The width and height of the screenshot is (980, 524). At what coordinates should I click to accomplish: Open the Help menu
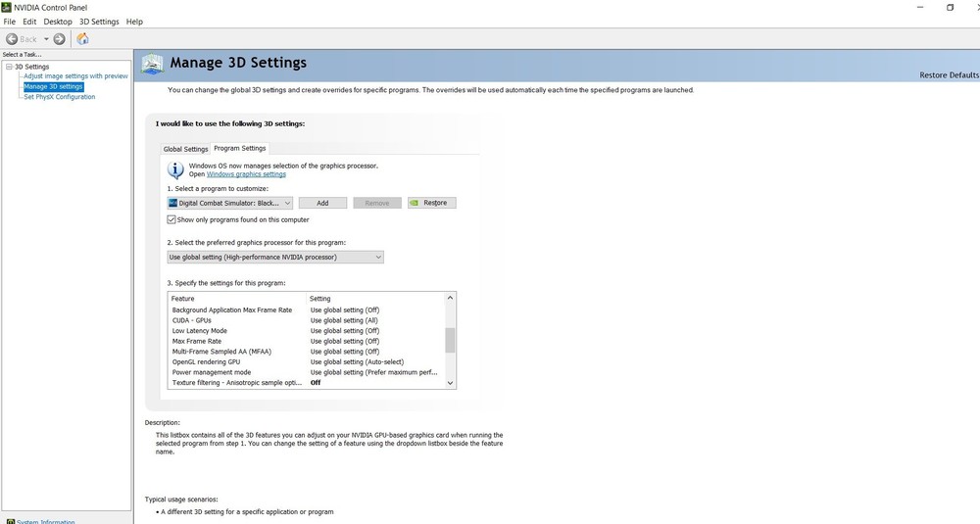point(134,22)
